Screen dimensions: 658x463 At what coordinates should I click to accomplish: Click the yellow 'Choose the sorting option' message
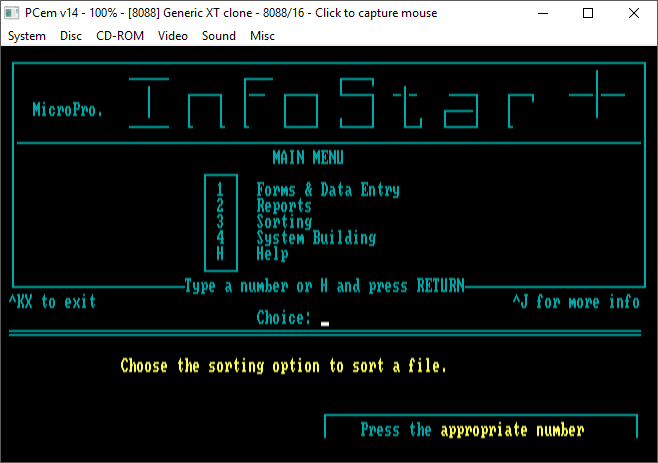283,366
